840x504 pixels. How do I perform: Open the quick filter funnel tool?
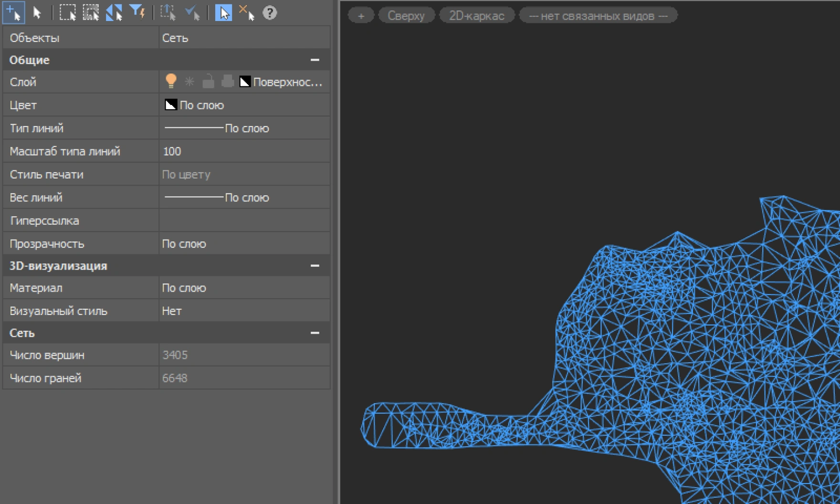[137, 12]
